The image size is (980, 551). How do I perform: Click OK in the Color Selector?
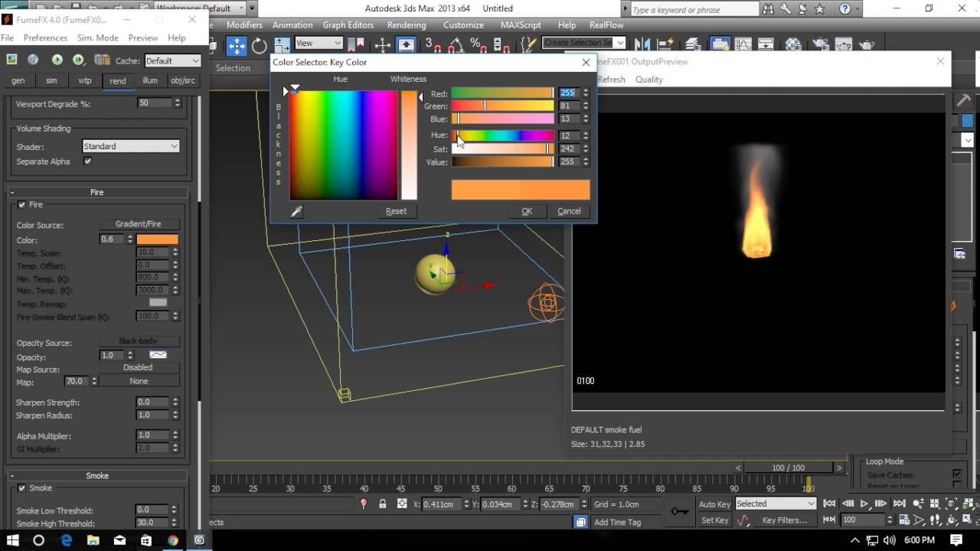tap(527, 211)
